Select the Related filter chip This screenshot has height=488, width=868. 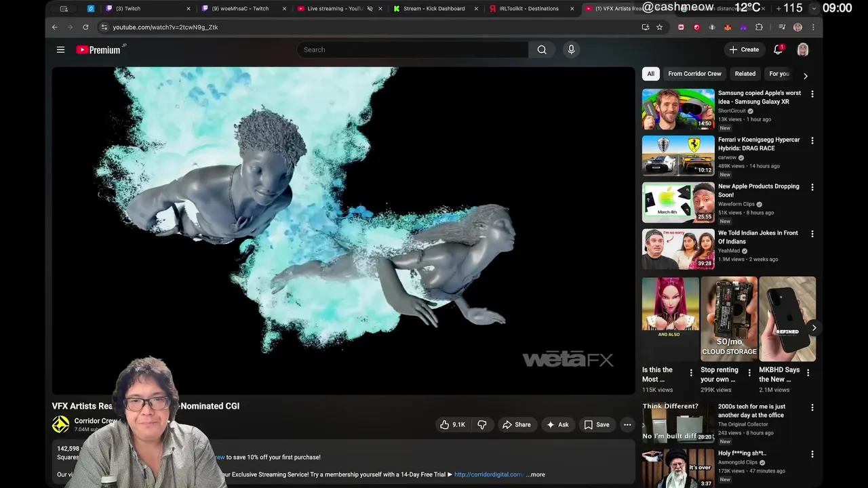(745, 74)
